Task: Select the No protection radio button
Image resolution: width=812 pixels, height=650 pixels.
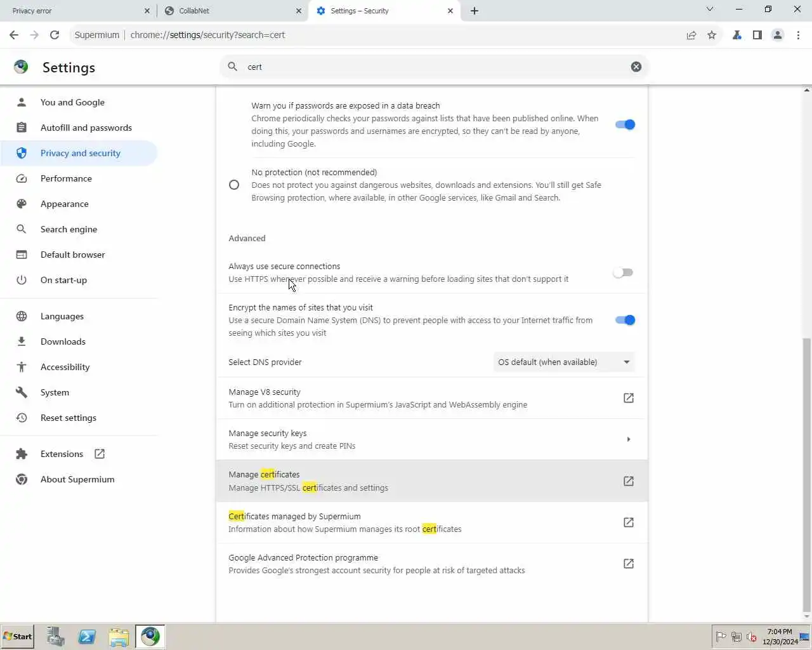Action: pyautogui.click(x=234, y=185)
